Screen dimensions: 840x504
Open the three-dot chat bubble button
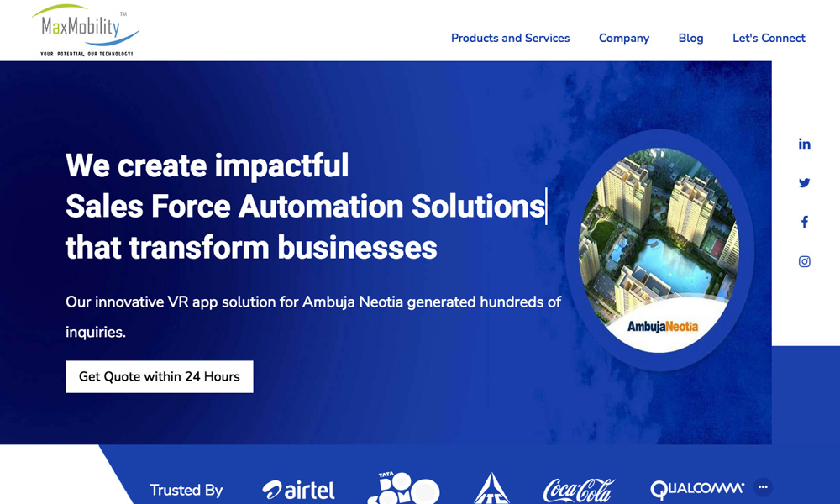(763, 487)
